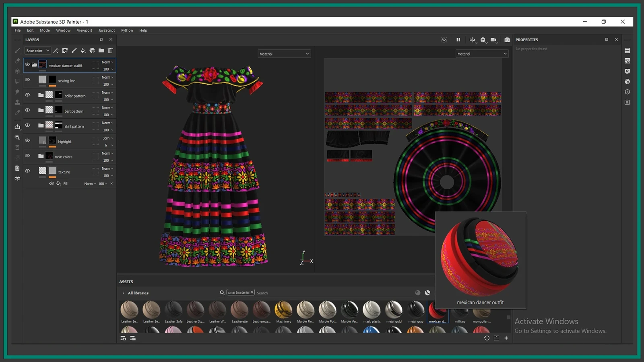The width and height of the screenshot is (644, 362).
Task: Expand the All libraries tree
Action: click(124, 293)
